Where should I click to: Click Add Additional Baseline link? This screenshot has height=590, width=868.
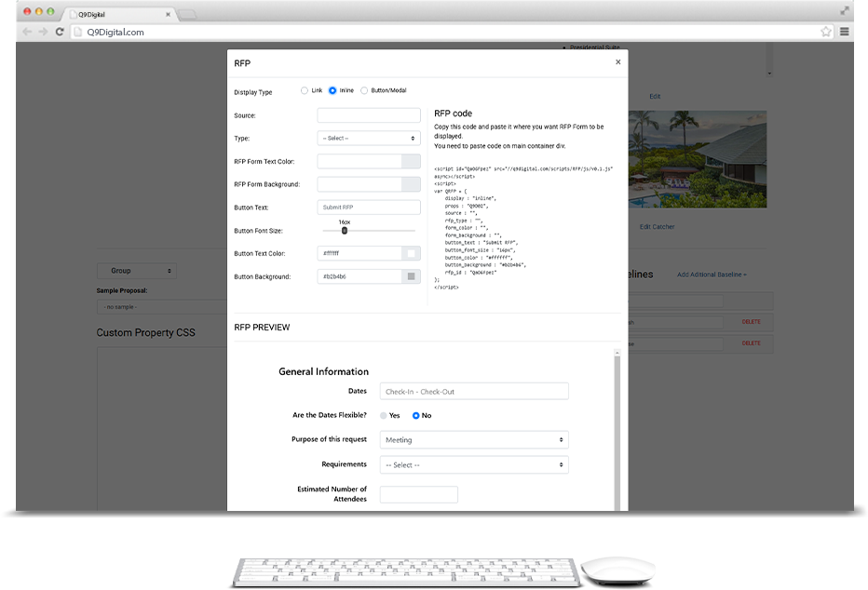pos(712,275)
